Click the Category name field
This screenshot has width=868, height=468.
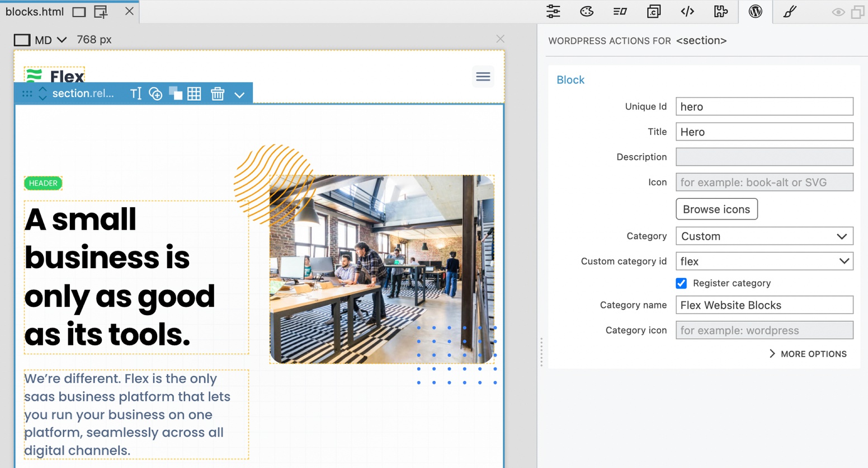coord(765,305)
